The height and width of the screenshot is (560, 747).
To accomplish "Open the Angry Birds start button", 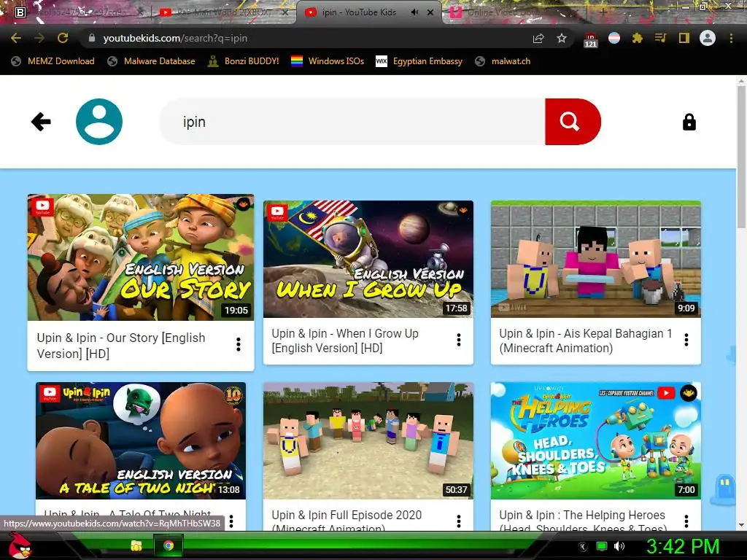I will coord(20,545).
